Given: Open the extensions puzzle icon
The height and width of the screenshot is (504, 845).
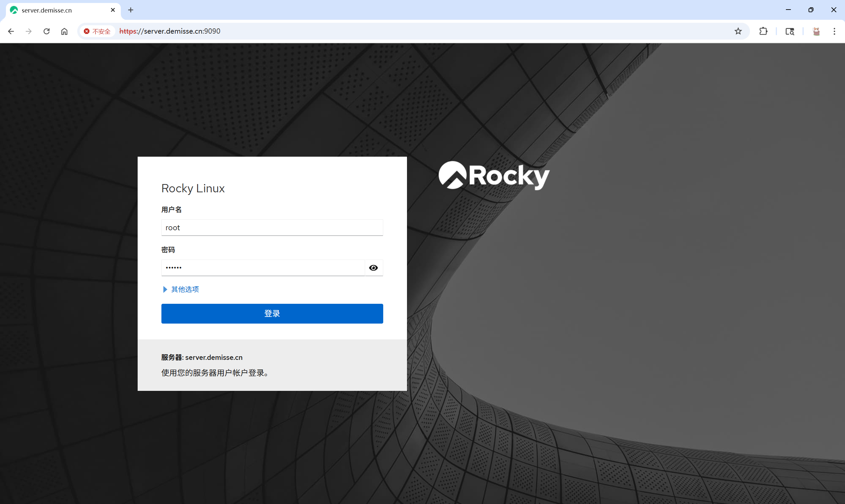Looking at the screenshot, I should [x=763, y=31].
